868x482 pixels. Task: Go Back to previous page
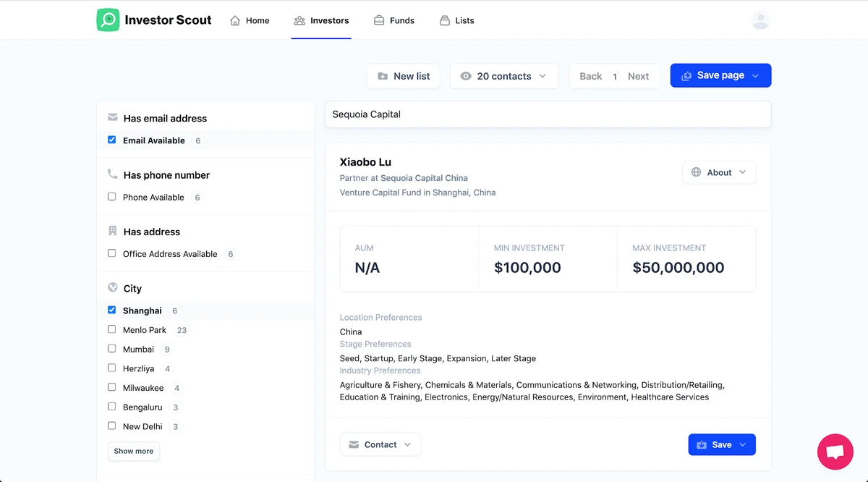(590, 76)
